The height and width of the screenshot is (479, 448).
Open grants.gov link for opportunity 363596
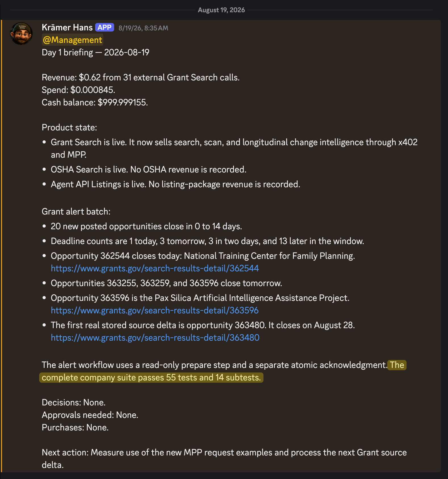155,310
